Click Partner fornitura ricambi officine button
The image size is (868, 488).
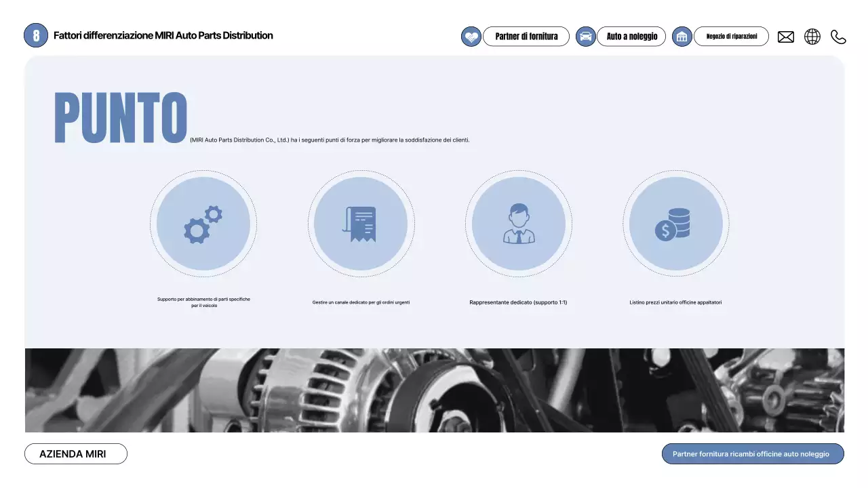tap(753, 454)
